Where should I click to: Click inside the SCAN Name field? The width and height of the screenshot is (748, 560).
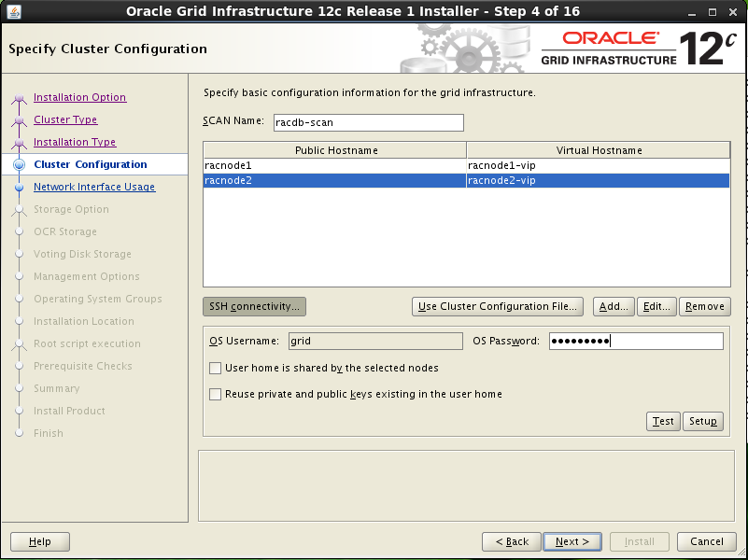(x=368, y=122)
